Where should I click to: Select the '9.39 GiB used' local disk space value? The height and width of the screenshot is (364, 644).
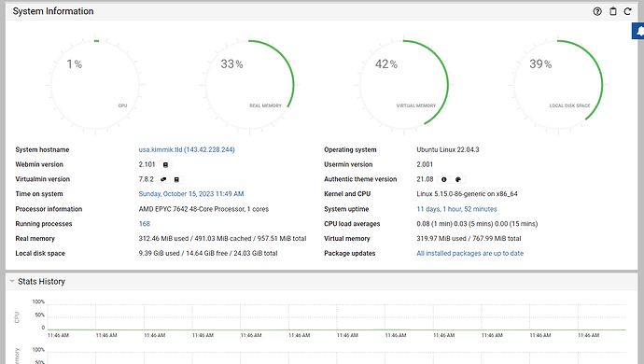pos(159,254)
